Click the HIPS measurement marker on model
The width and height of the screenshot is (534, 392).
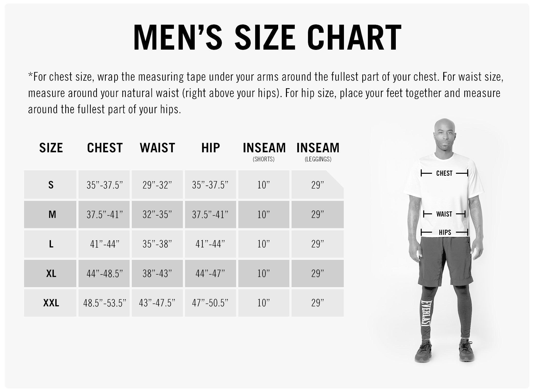[x=444, y=232]
